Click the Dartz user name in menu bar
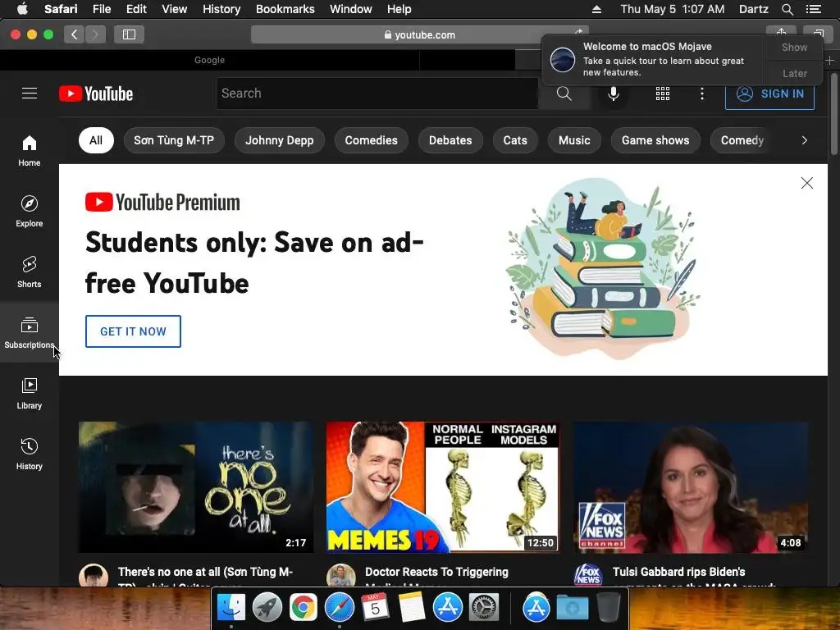The height and width of the screenshot is (630, 840). click(753, 9)
